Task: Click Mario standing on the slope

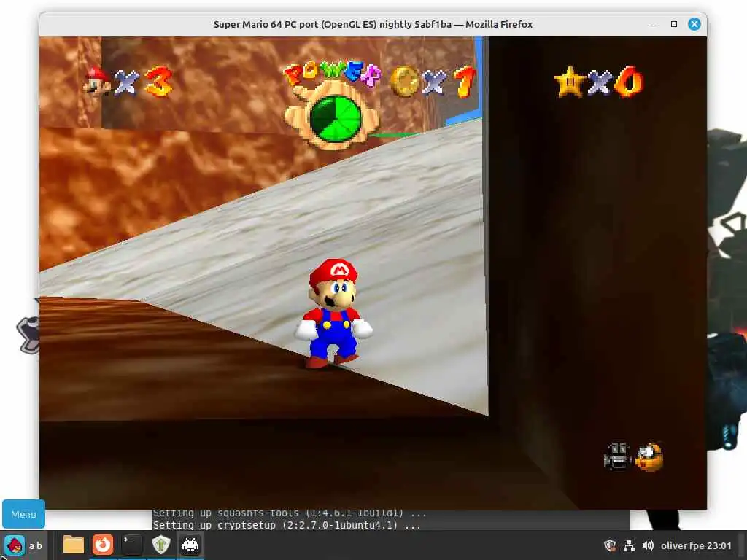Action: tap(333, 314)
